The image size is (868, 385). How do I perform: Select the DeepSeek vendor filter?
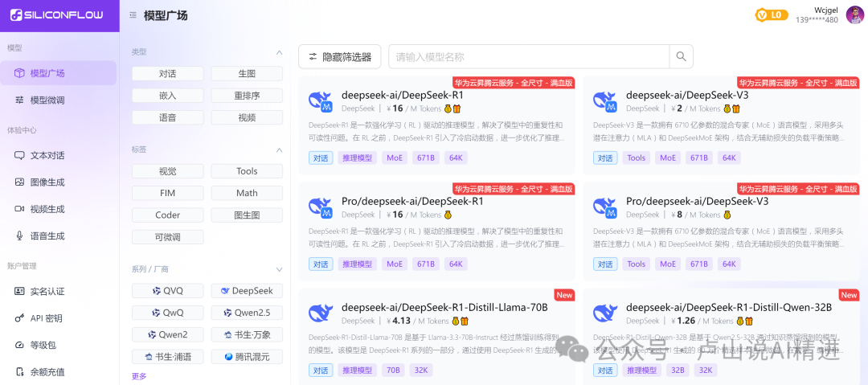click(247, 291)
